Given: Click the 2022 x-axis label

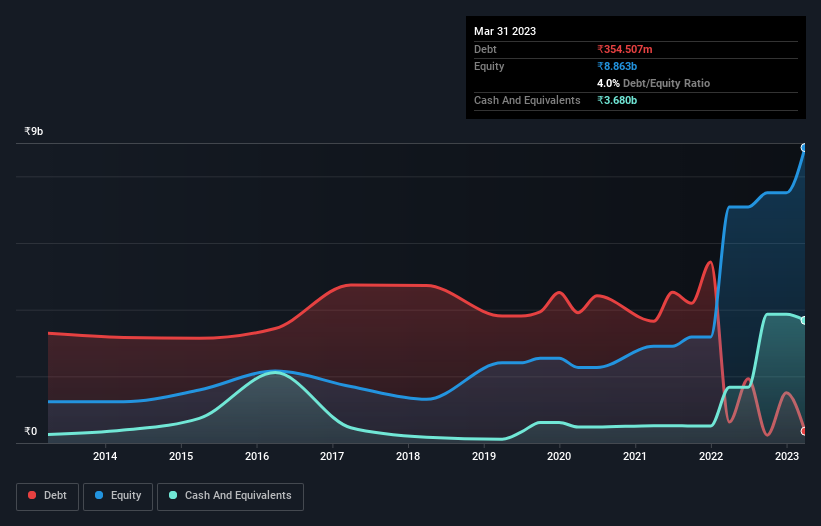Looking at the screenshot, I should 711,456.
